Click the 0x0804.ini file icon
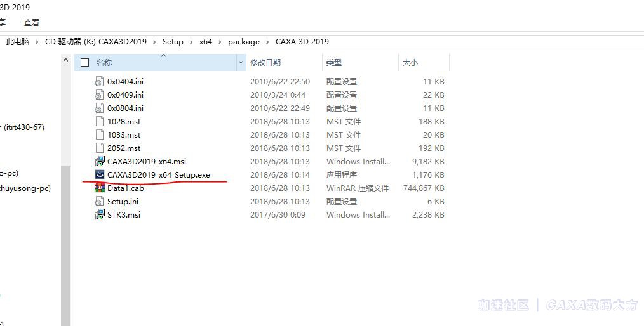644x326 pixels. tap(99, 108)
